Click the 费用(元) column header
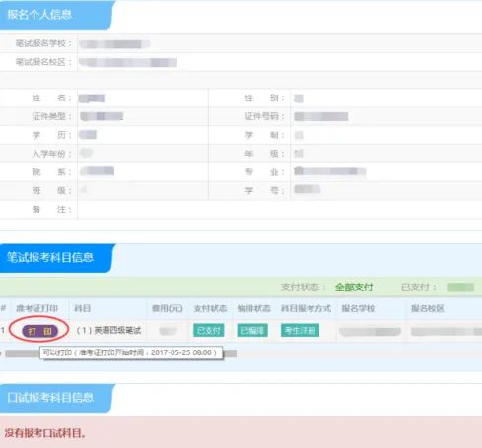This screenshot has height=448, width=482. (167, 308)
